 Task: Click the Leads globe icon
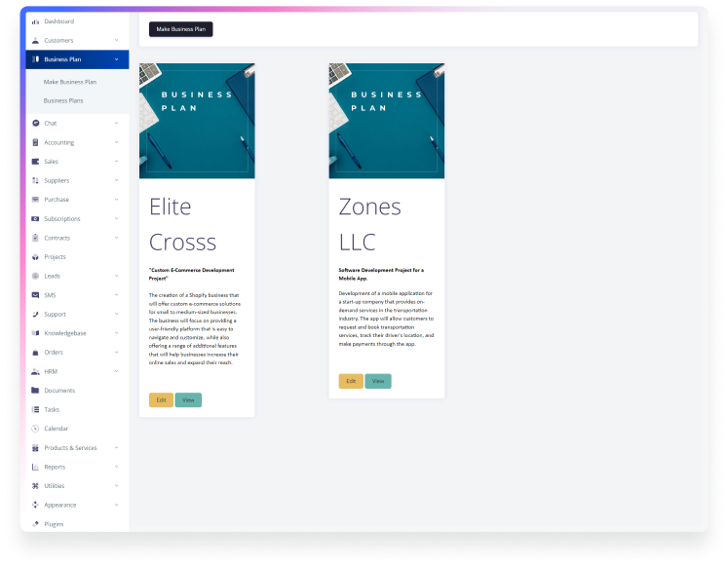click(x=35, y=276)
